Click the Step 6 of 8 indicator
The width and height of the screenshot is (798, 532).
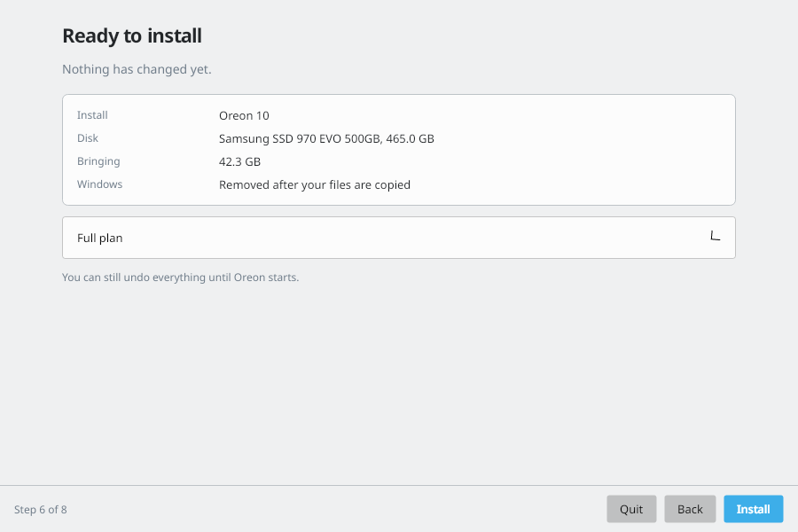tap(41, 510)
